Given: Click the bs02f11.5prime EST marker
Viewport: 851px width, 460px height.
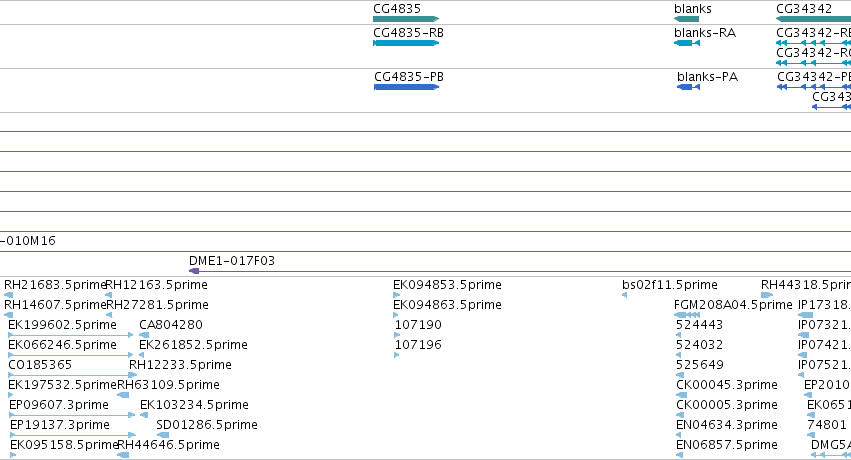Looking at the screenshot, I should click(624, 295).
